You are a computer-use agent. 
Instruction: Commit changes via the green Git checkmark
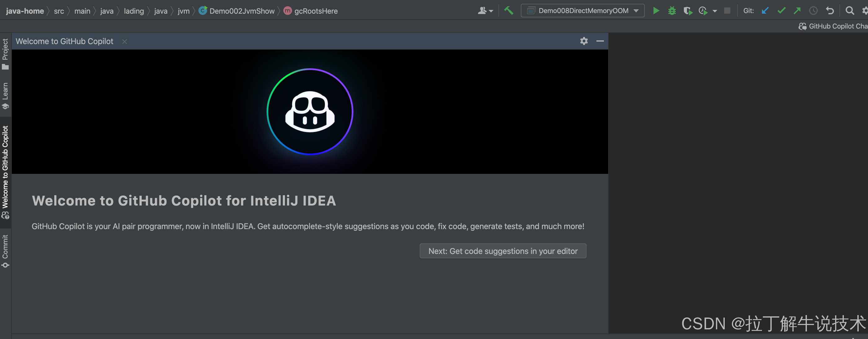(781, 11)
